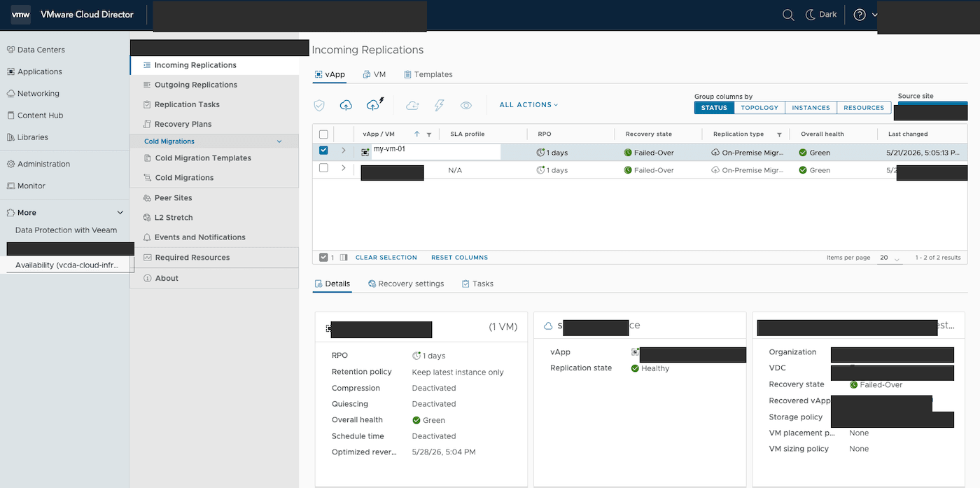Collapse the Cold Migrations group
Viewport: 980px width, 488px height.
tap(279, 141)
